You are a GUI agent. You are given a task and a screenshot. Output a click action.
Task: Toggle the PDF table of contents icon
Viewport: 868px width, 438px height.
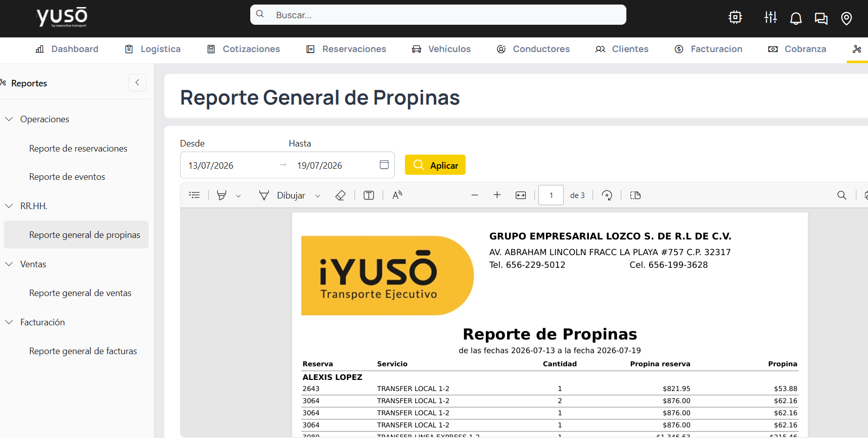(x=195, y=195)
